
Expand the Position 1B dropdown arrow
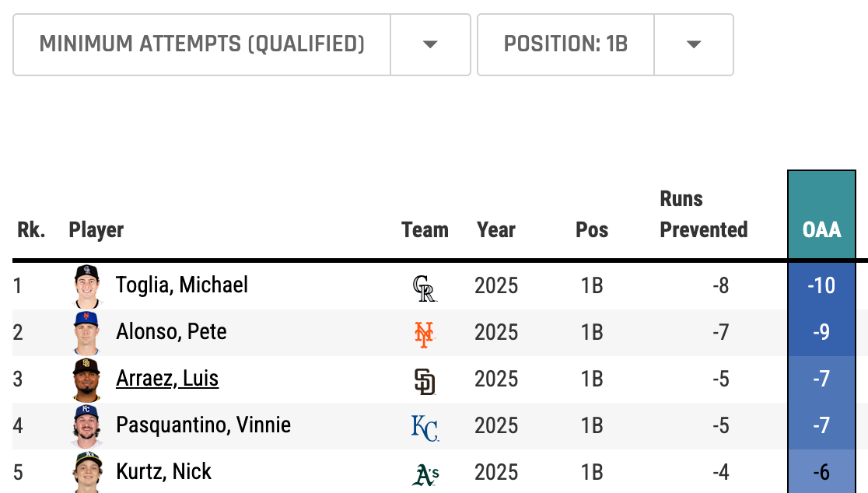tap(694, 44)
